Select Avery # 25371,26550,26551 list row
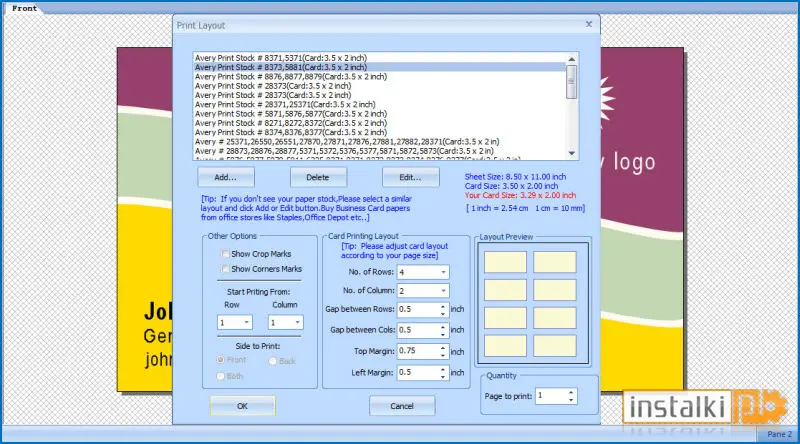Image resolution: width=800 pixels, height=444 pixels. (380, 142)
